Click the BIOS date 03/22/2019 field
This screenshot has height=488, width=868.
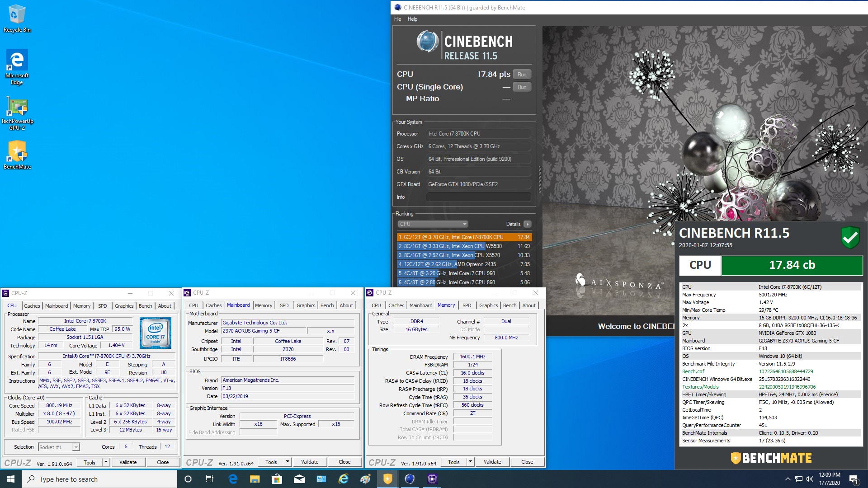tap(288, 396)
